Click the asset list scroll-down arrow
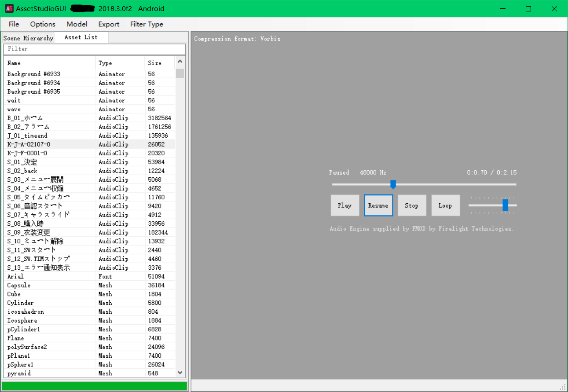 pyautogui.click(x=180, y=372)
